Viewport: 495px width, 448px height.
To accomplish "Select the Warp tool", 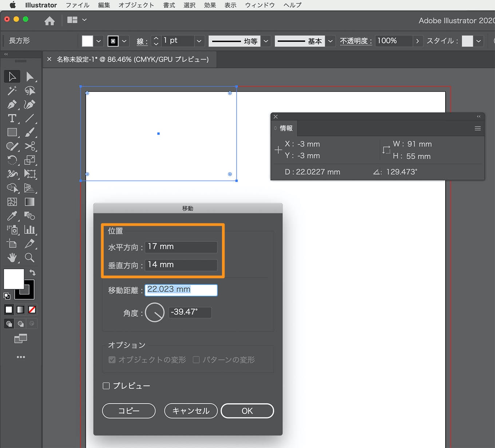I will 12,174.
